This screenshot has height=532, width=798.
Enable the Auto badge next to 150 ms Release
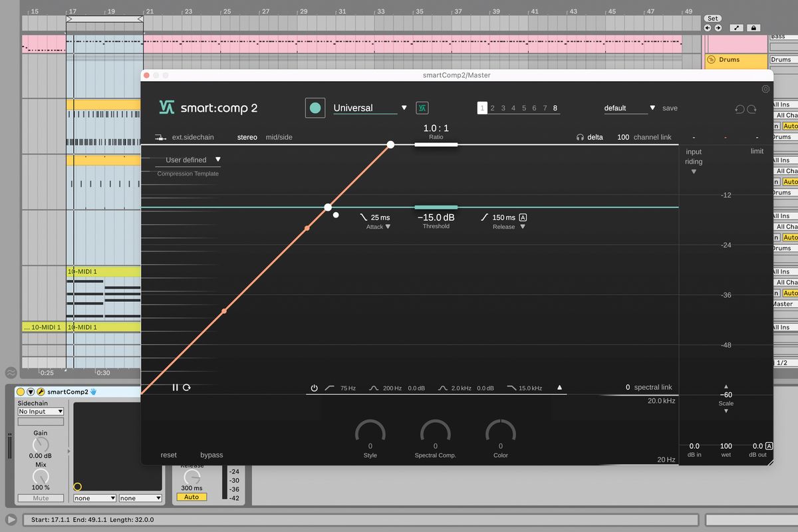click(523, 217)
